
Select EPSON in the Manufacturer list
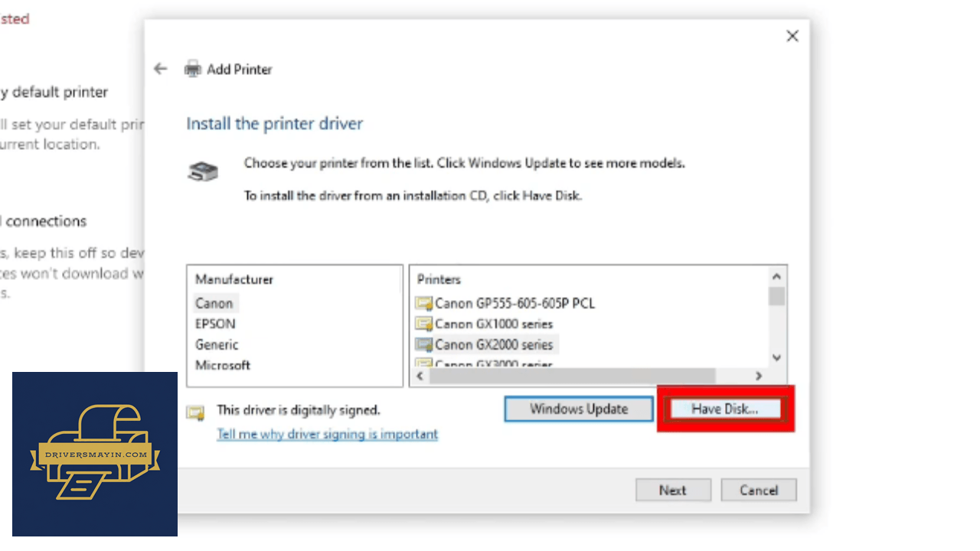(x=215, y=324)
